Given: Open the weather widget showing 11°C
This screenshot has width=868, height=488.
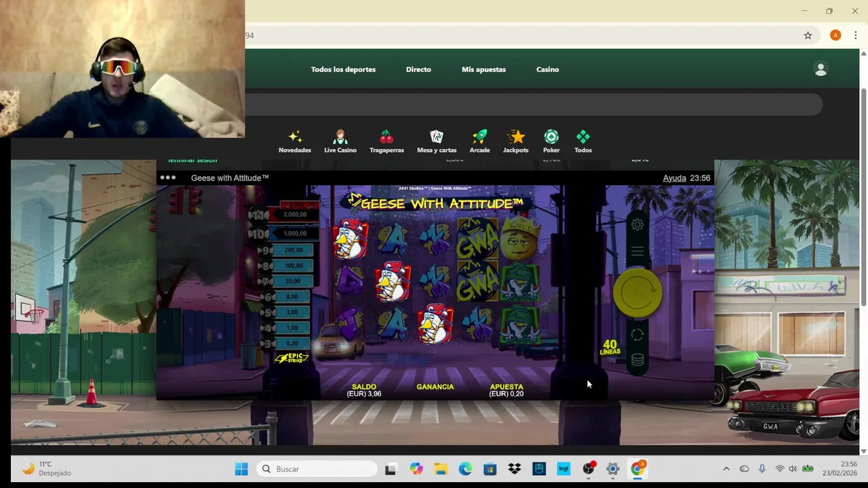Looking at the screenshot, I should (x=46, y=469).
